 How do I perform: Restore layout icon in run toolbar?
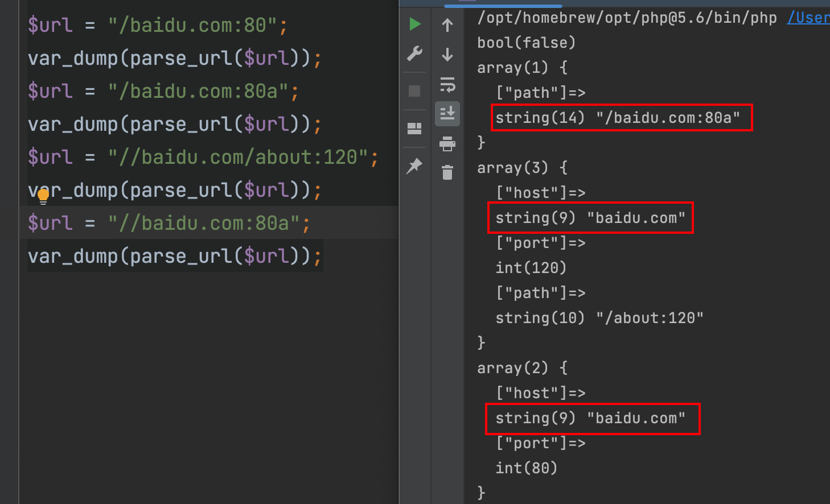[414, 129]
